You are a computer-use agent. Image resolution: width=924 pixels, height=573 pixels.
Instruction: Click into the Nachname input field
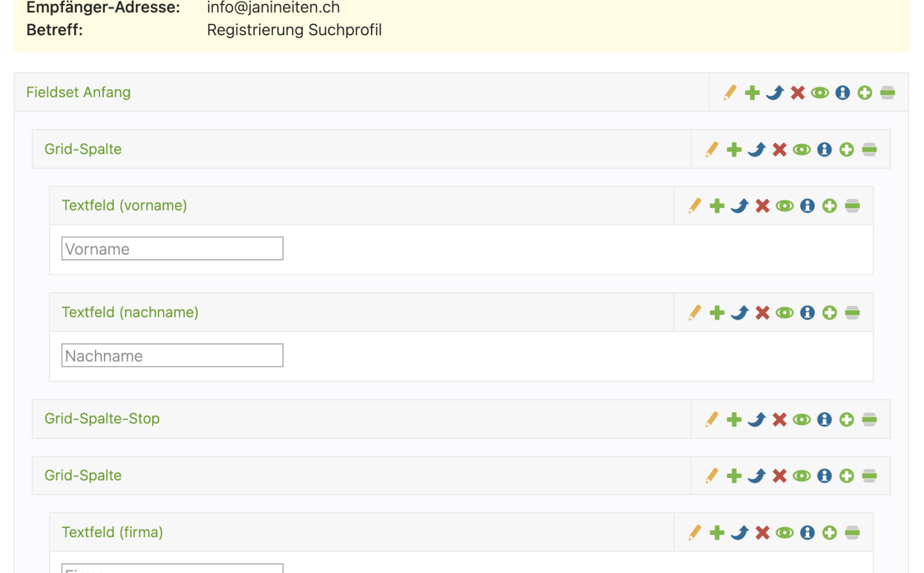pyautogui.click(x=172, y=355)
